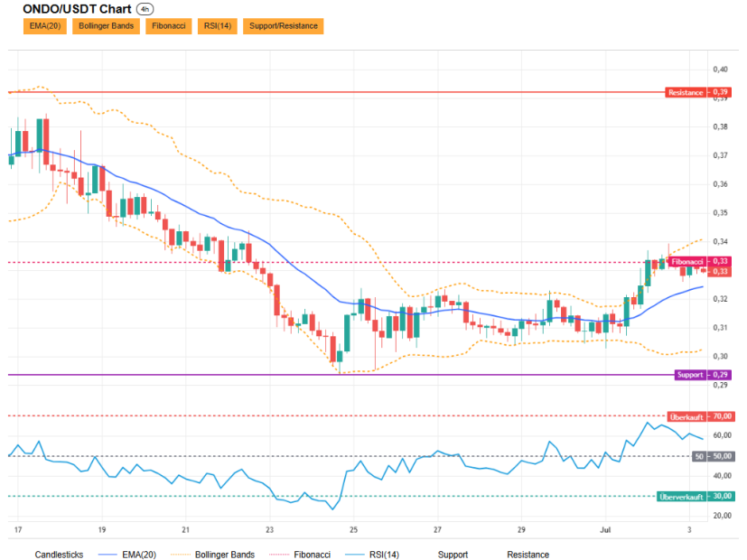Click the 0,32 price axis value
747x560 pixels.
[x=720, y=299]
